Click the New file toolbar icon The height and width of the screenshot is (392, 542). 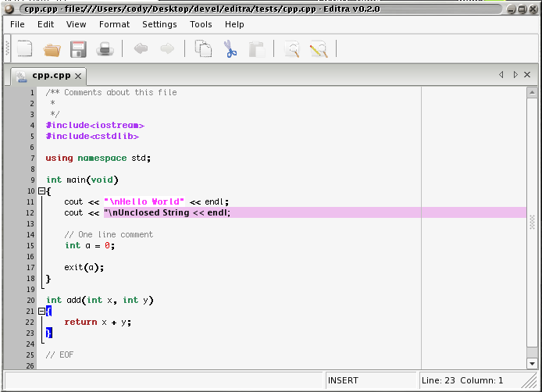click(25, 50)
